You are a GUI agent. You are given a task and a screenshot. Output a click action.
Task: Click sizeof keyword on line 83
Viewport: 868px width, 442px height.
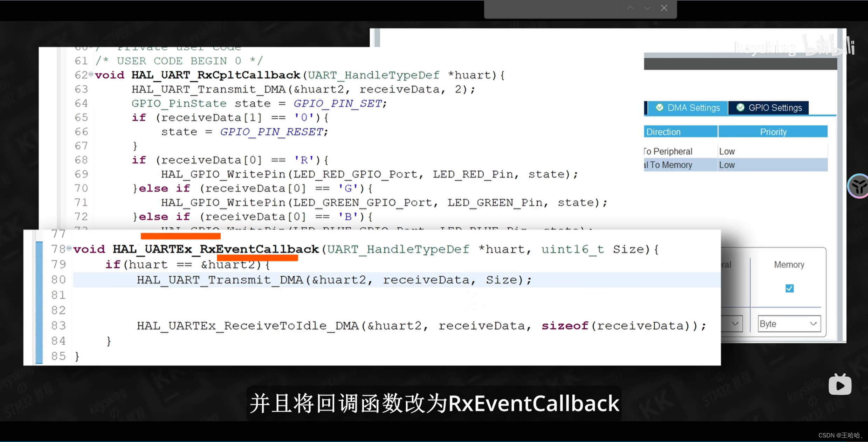point(565,326)
